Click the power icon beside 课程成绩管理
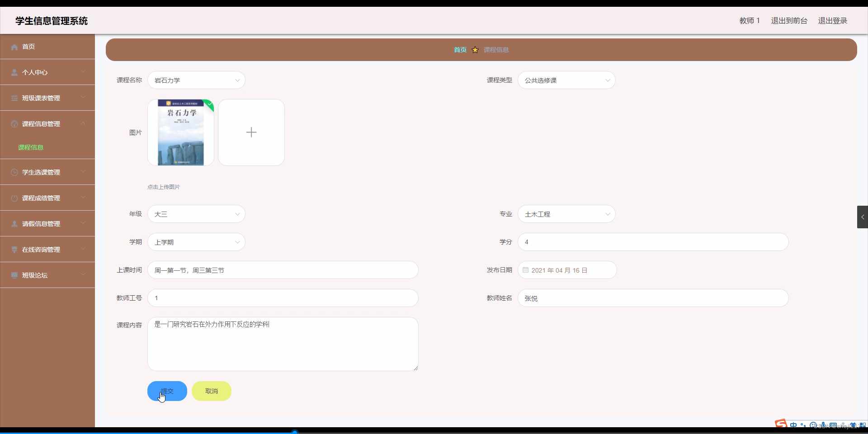868x434 pixels. tap(14, 198)
